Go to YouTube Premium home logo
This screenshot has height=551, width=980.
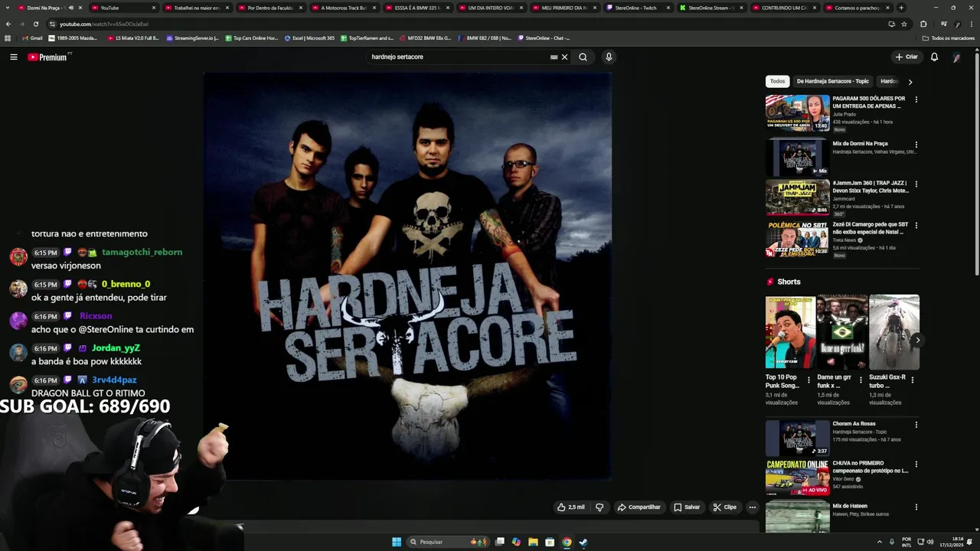[47, 57]
